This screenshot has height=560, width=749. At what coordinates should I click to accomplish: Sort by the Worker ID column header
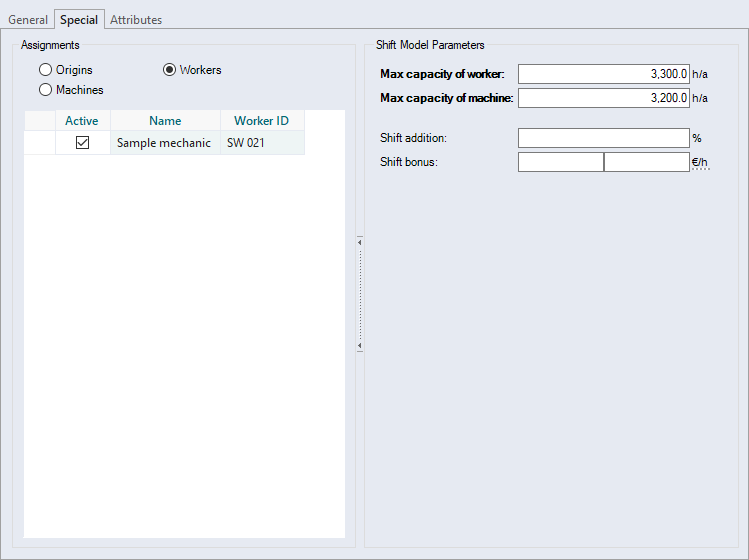261,121
